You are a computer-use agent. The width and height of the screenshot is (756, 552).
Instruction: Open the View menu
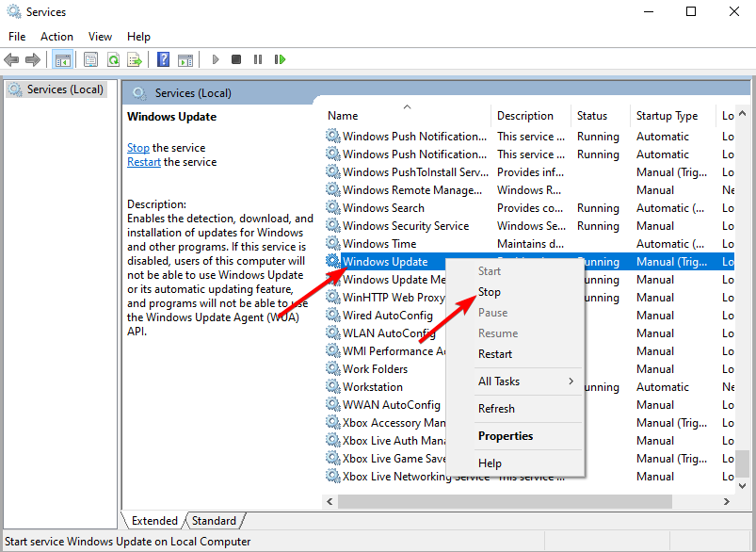100,37
